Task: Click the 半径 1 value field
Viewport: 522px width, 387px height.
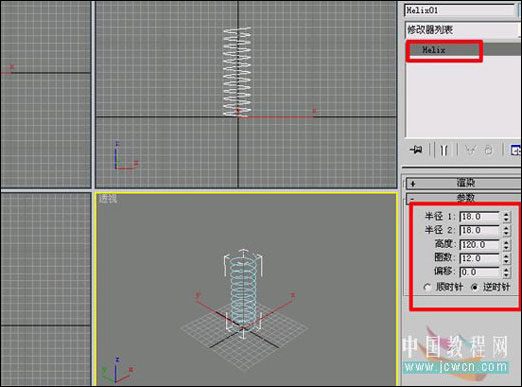Action: tap(479, 217)
